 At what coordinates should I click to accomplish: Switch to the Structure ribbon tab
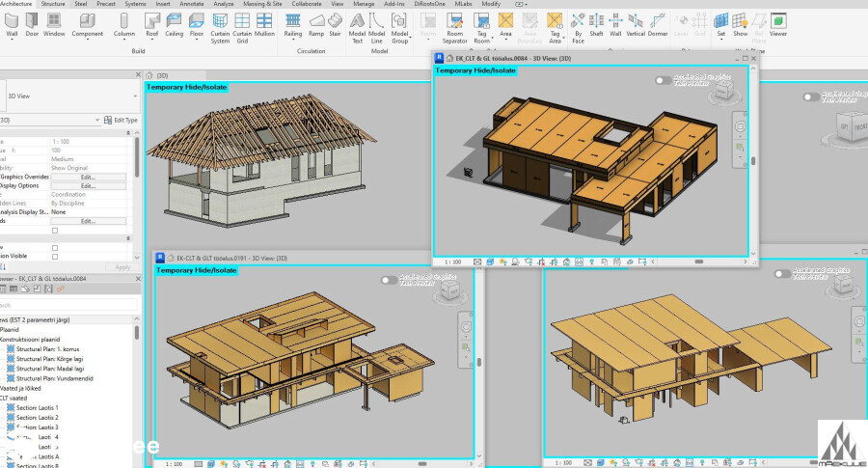point(53,4)
